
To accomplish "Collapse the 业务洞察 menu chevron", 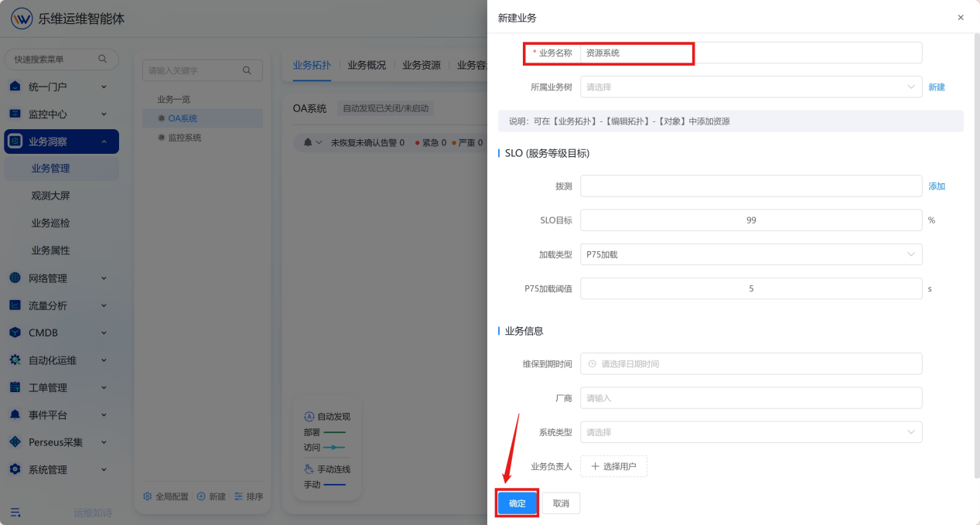I will coord(104,141).
